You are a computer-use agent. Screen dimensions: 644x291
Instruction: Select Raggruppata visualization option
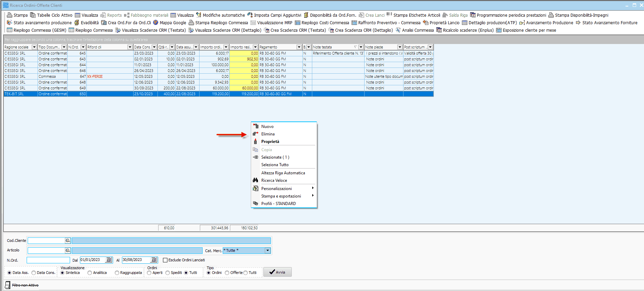pyautogui.click(x=117, y=273)
